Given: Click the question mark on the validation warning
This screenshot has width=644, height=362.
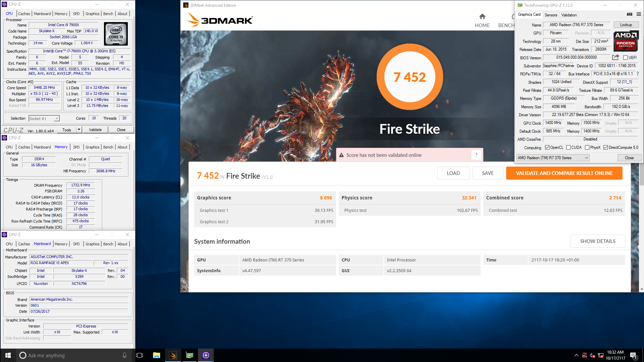Looking at the screenshot, I should pos(476,155).
